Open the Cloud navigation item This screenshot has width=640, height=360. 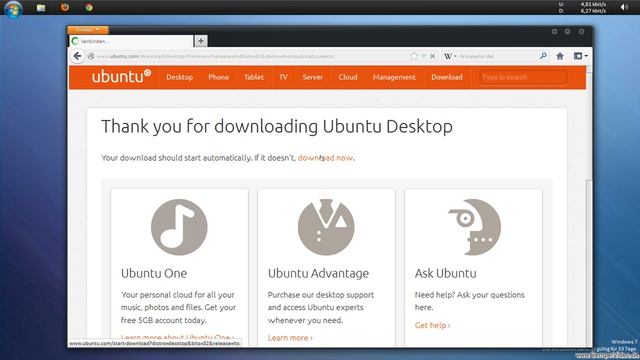click(x=348, y=77)
